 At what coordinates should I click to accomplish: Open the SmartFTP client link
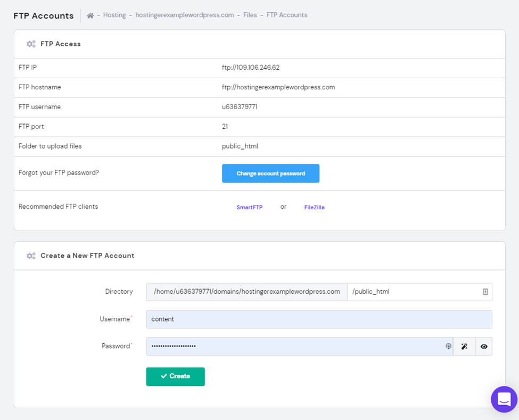pyautogui.click(x=250, y=208)
